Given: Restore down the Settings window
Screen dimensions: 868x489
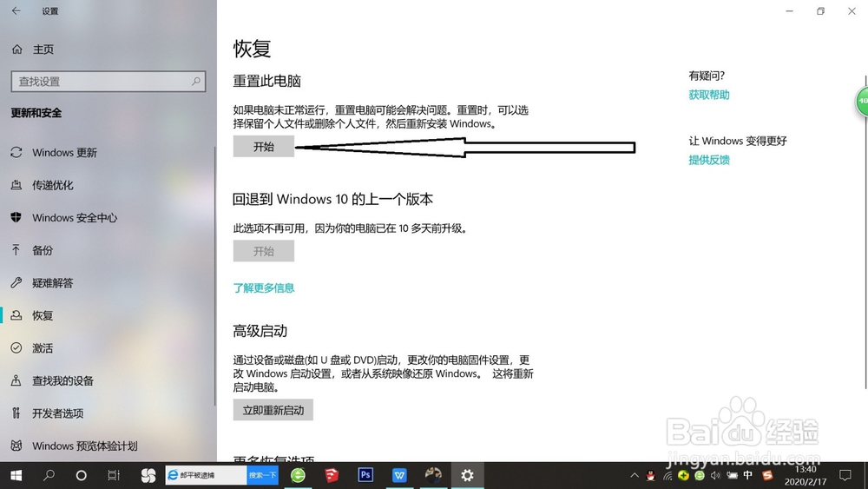Looking at the screenshot, I should tap(820, 11).
